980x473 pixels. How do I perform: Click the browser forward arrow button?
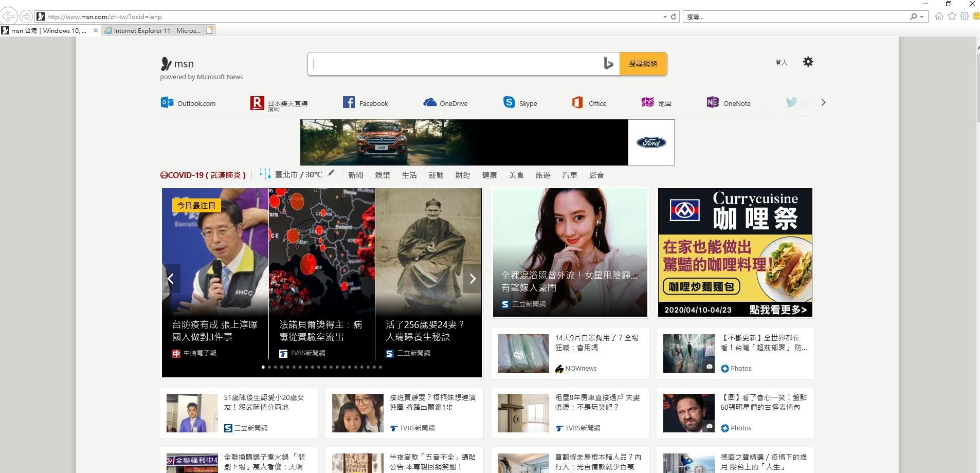click(26, 16)
